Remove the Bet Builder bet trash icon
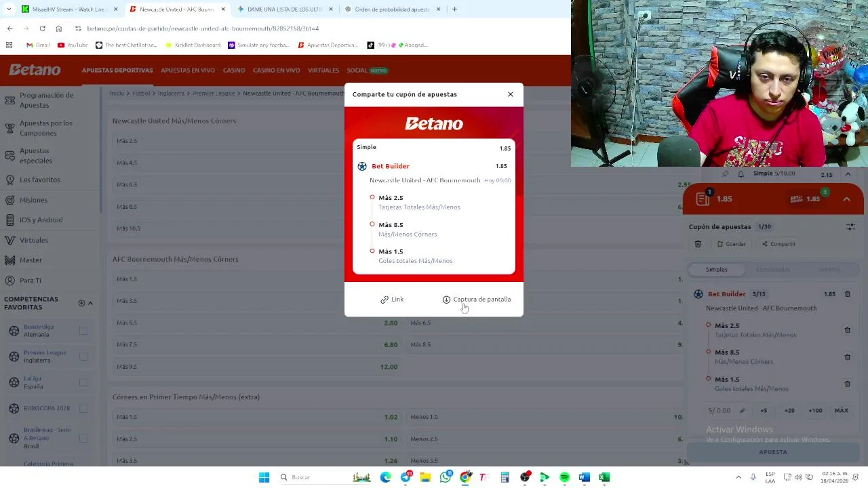 (x=847, y=294)
